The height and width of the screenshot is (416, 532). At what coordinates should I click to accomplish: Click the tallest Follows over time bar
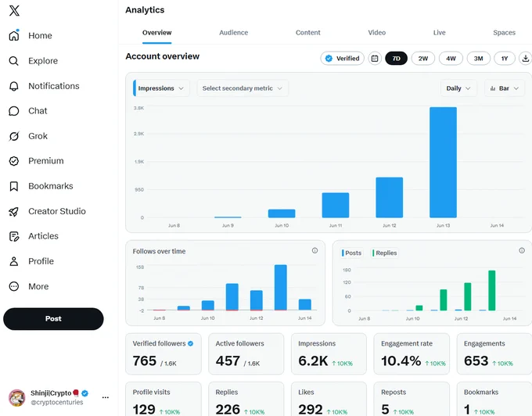click(281, 288)
